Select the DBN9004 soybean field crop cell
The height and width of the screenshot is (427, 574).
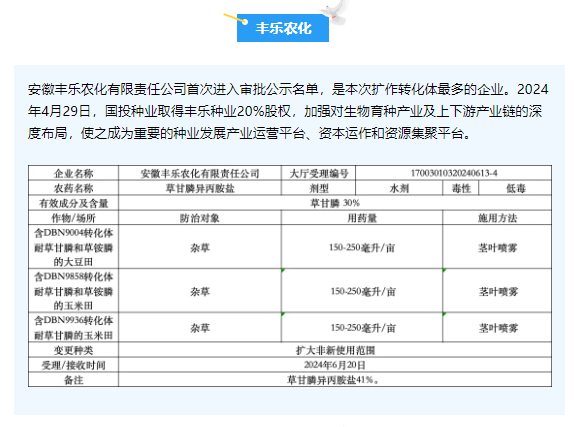click(x=74, y=247)
